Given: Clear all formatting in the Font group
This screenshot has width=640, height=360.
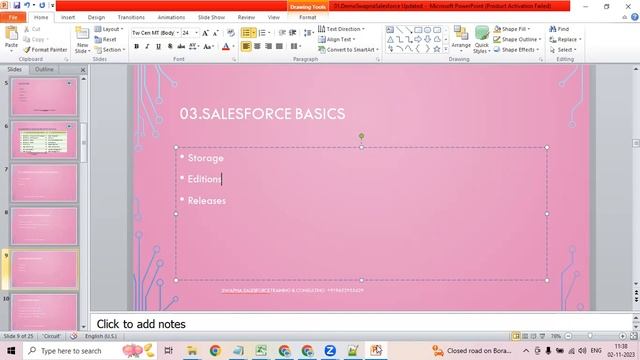Looking at the screenshot, I should (231, 33).
